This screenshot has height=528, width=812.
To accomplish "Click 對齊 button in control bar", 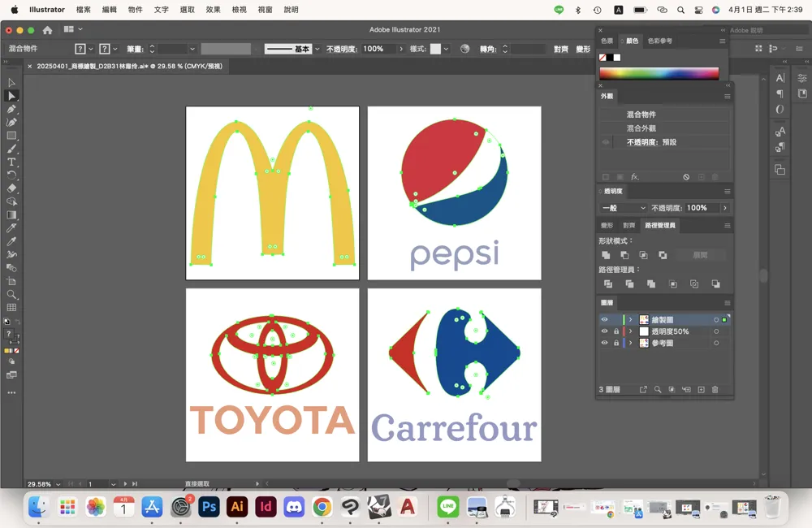I will click(561, 49).
